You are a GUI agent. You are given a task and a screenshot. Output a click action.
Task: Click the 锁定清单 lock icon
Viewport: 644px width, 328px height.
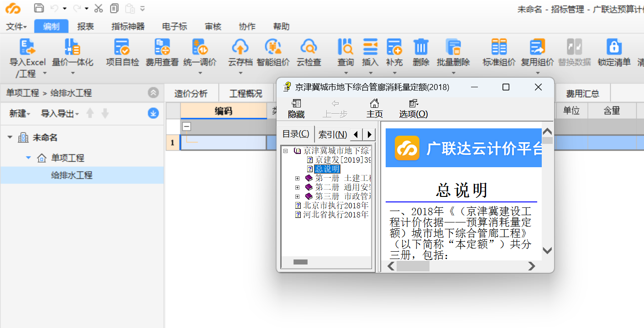click(614, 47)
